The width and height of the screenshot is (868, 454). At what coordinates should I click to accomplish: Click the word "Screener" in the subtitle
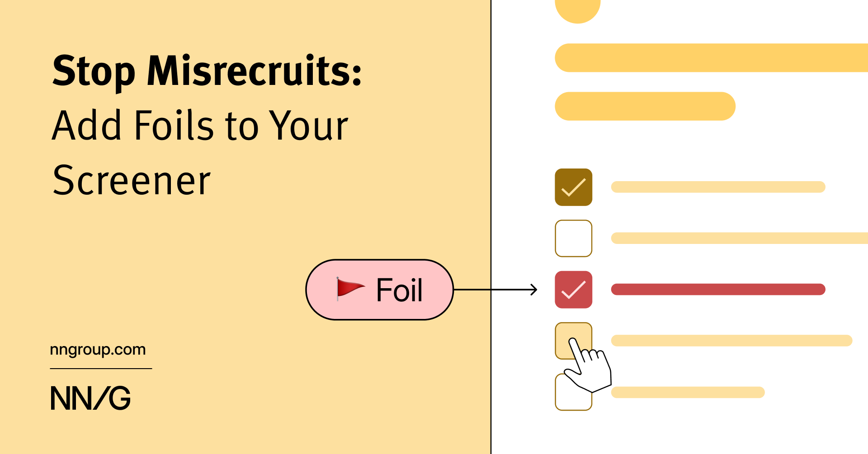(x=132, y=181)
